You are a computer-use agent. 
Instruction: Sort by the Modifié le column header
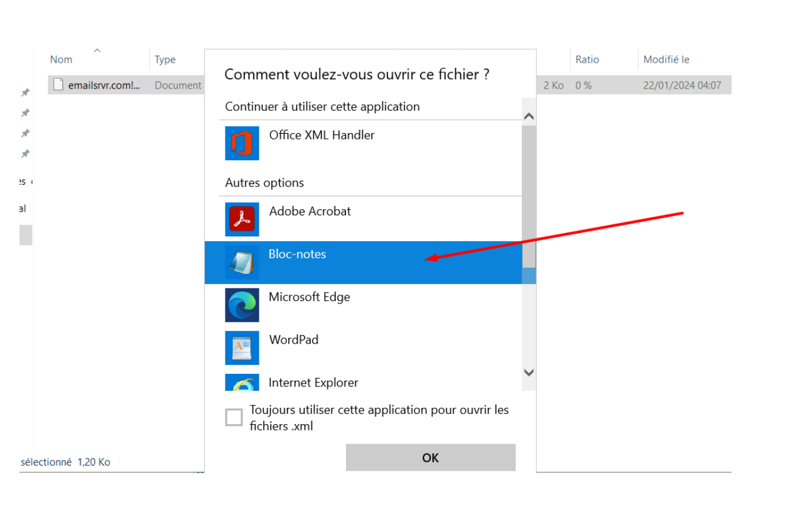coord(666,60)
